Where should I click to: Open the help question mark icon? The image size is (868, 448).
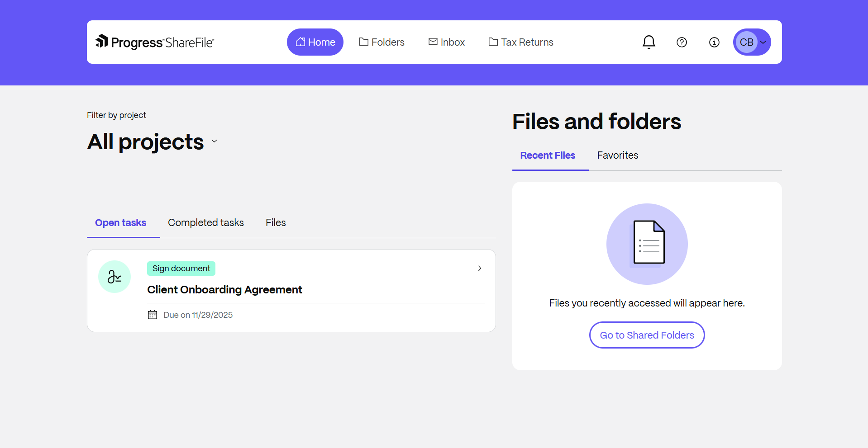click(x=682, y=42)
